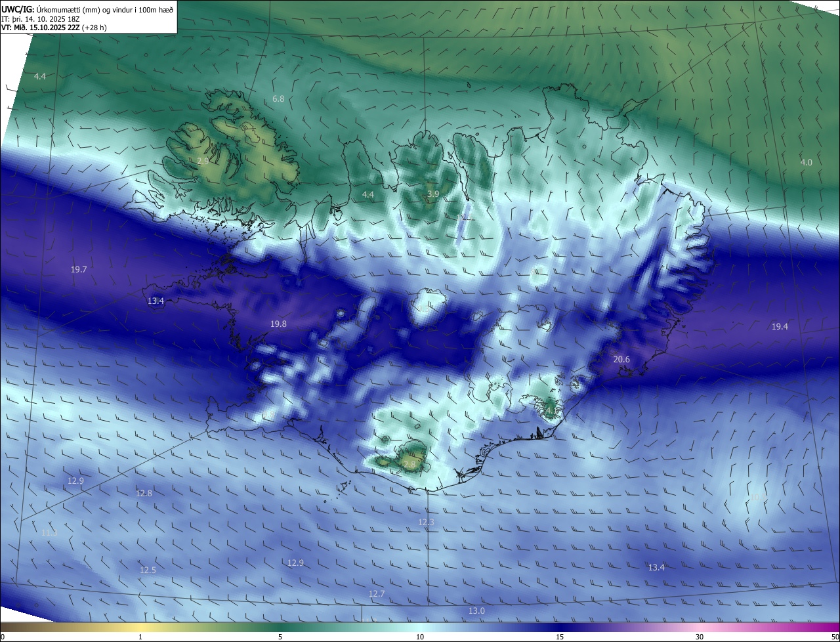Click the 19.4 value label
This screenshot has height=642, width=840.
pyautogui.click(x=780, y=326)
